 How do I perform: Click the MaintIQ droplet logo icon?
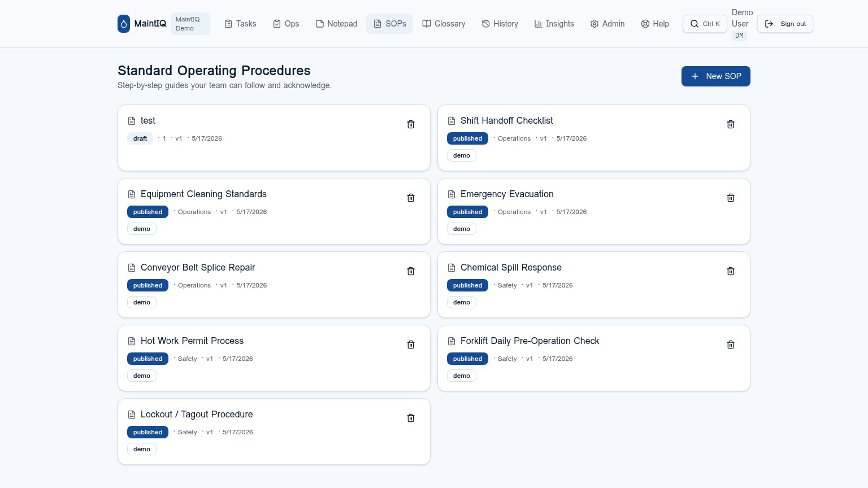click(x=124, y=24)
